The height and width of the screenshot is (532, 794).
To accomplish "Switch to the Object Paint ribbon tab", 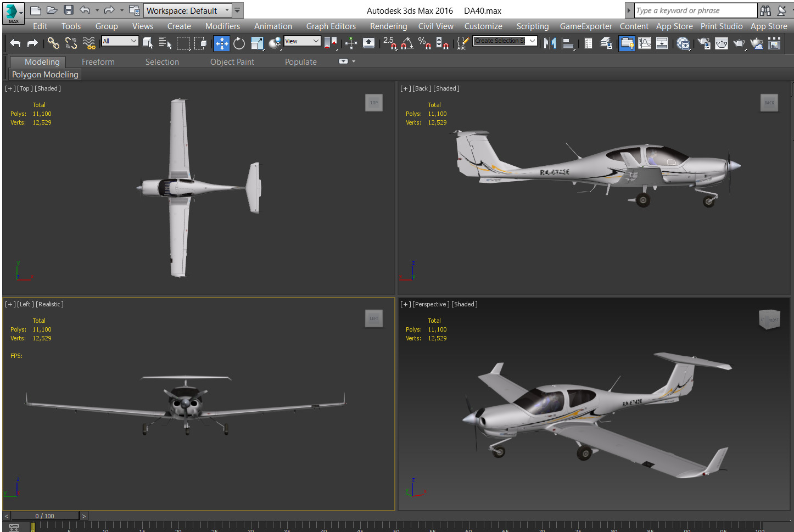I will tap(232, 62).
